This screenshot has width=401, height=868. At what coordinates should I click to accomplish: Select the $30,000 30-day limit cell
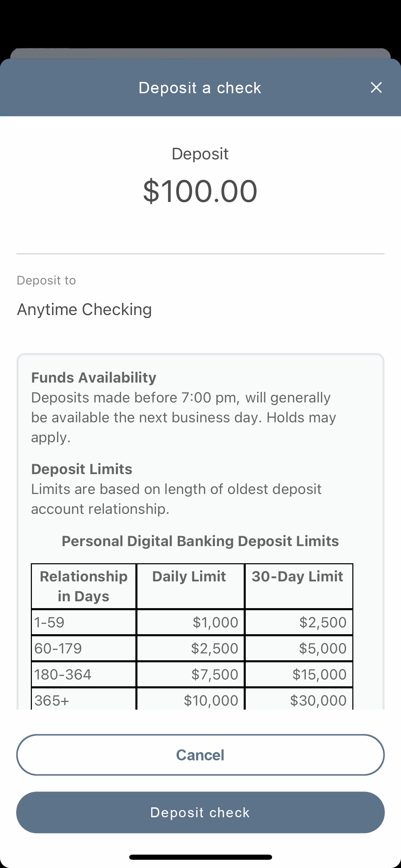[x=299, y=700]
